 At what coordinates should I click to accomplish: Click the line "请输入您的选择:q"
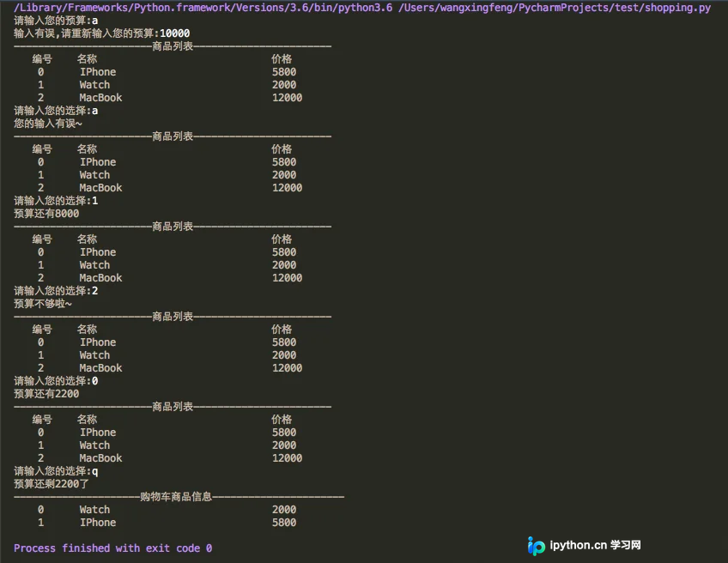tap(56, 471)
